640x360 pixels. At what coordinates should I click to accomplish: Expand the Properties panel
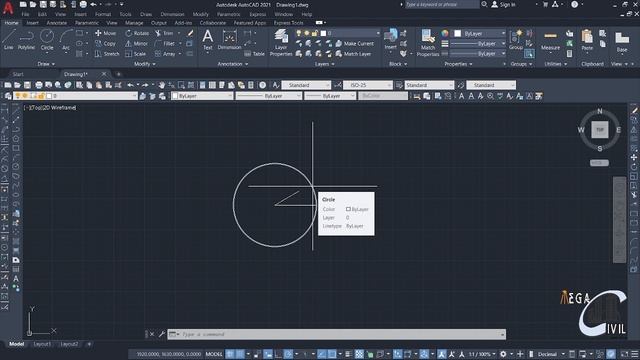click(x=458, y=64)
